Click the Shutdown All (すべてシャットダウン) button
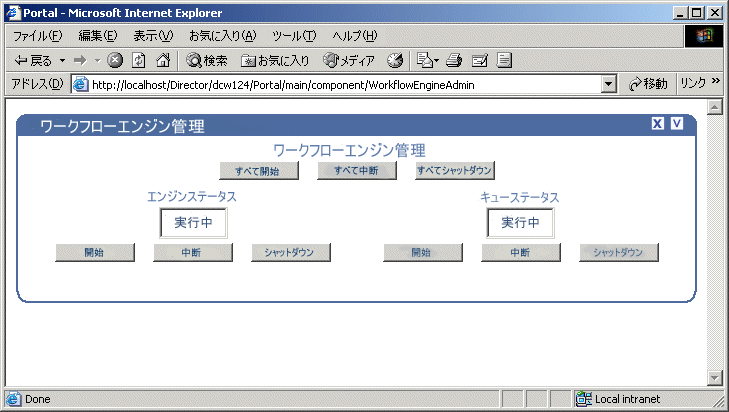This screenshot has height=412, width=729. (x=455, y=170)
